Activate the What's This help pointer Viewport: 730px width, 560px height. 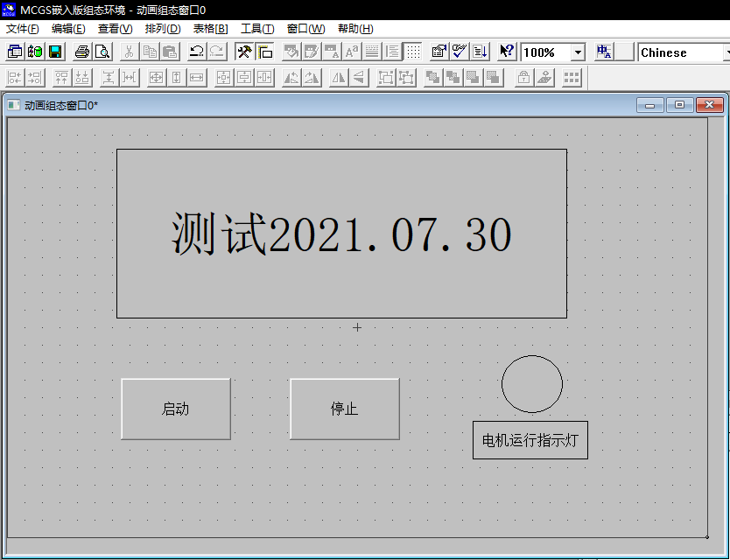(x=505, y=52)
